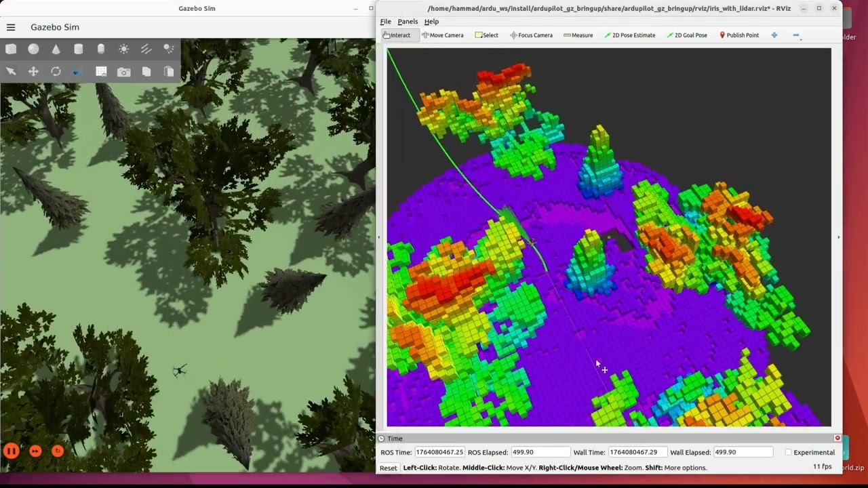Image resolution: width=868 pixels, height=488 pixels.
Task: Reset the Gazebo simulation with the orange circular button
Action: [x=58, y=451]
